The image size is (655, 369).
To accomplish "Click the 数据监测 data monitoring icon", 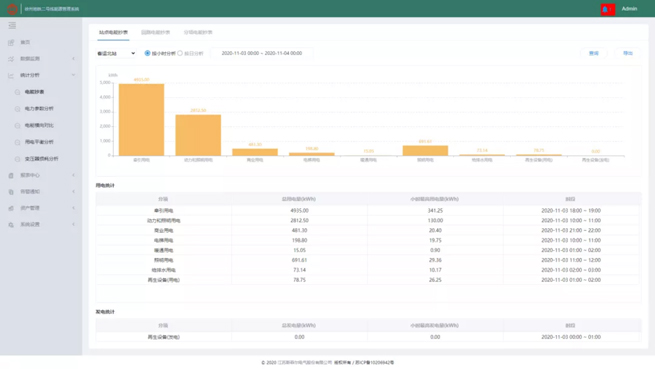I will pyautogui.click(x=11, y=59).
